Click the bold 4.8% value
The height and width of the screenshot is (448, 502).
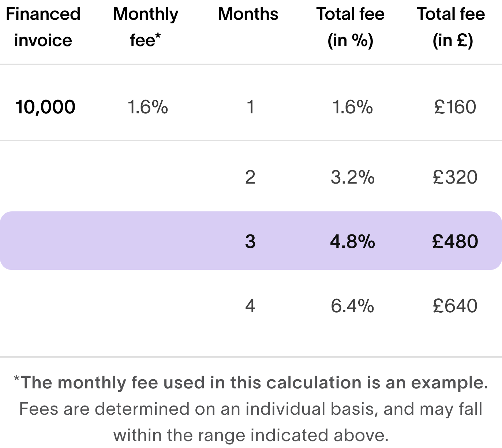(352, 241)
